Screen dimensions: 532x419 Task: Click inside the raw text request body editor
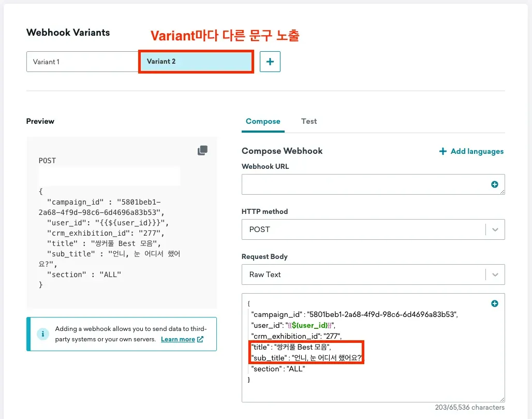[x=373, y=348]
